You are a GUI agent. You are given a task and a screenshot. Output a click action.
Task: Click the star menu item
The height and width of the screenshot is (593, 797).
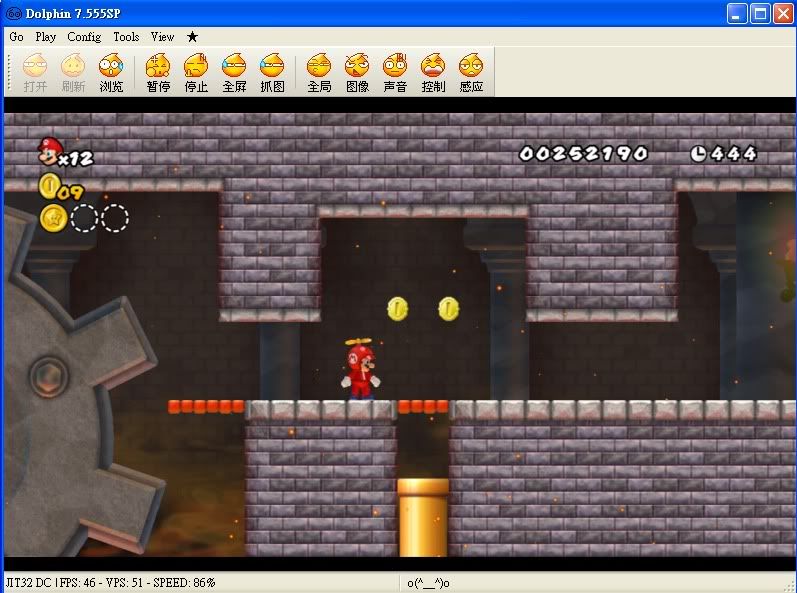(192, 37)
